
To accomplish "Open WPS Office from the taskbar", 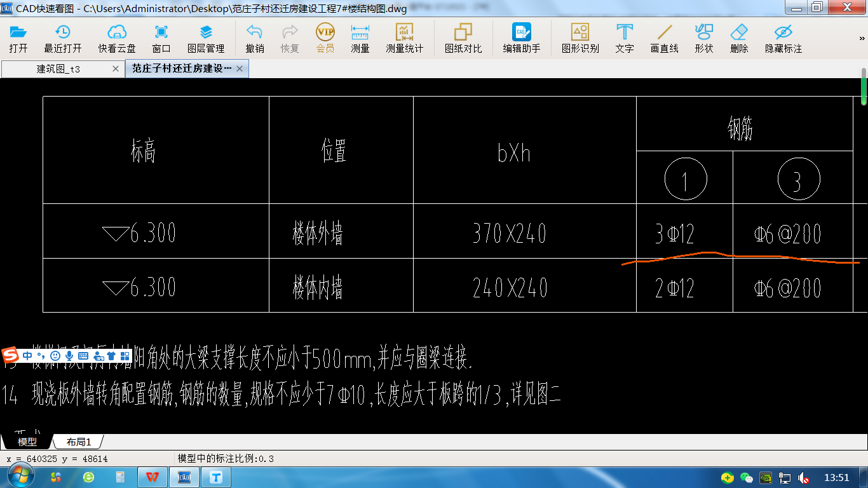I will pyautogui.click(x=153, y=477).
